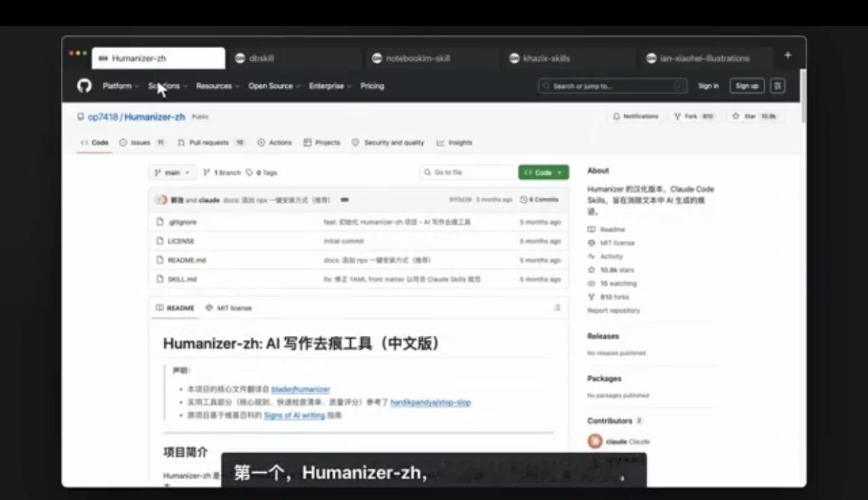868x500 pixels.
Task: Open Activity link in About sidebar
Action: [x=605, y=256]
